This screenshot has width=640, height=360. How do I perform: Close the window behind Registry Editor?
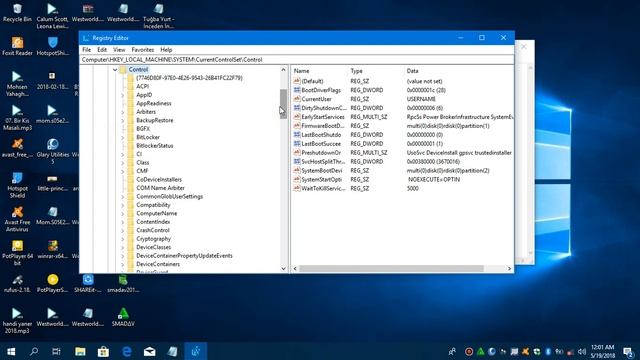[524, 47]
